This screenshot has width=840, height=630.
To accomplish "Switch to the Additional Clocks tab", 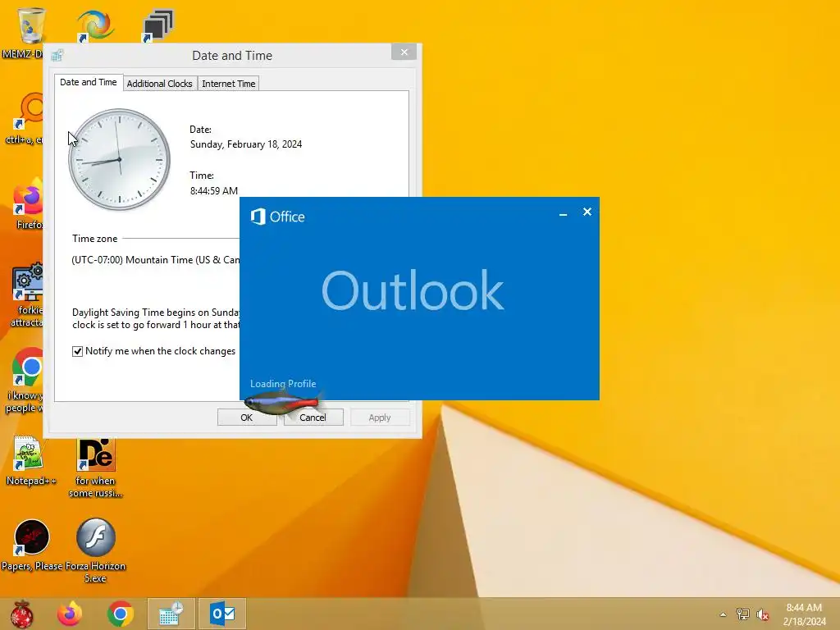I will pos(160,84).
